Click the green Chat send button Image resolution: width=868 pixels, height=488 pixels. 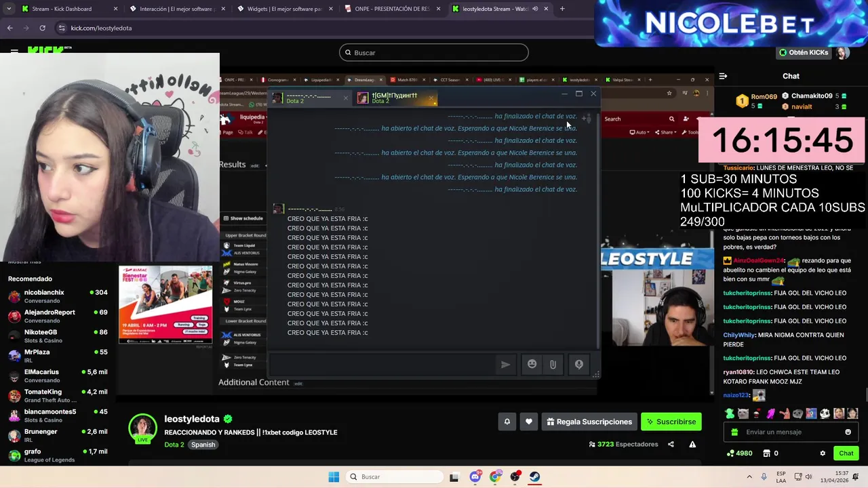pyautogui.click(x=846, y=453)
